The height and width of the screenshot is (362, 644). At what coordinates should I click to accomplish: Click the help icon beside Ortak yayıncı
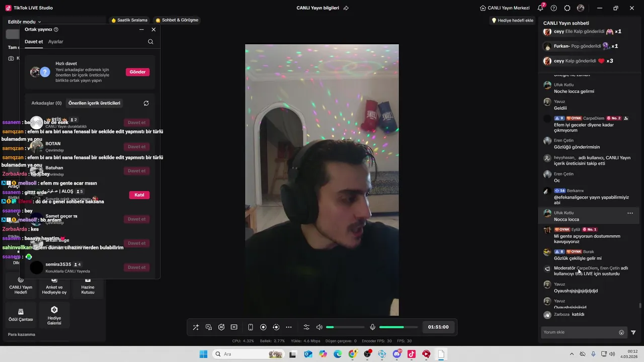tap(56, 30)
